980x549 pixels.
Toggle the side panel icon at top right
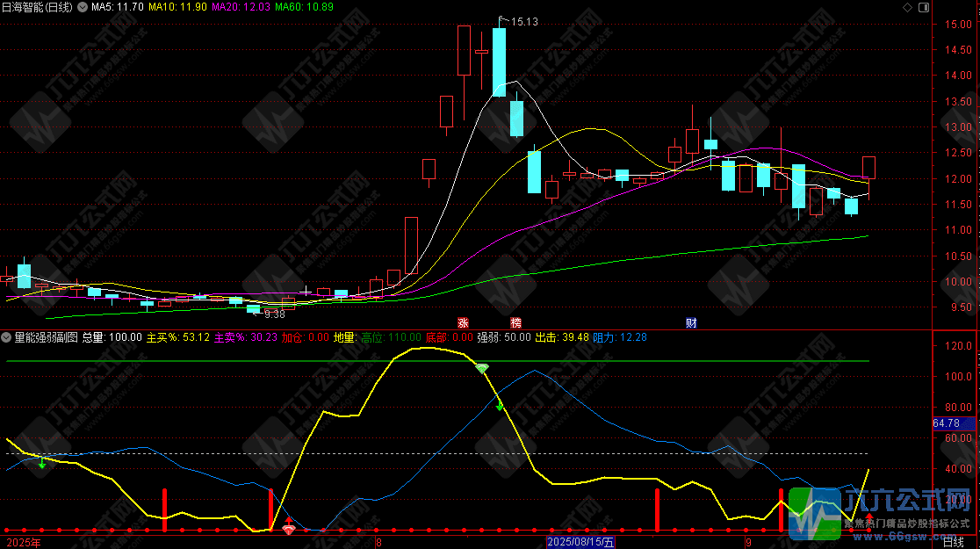(922, 8)
